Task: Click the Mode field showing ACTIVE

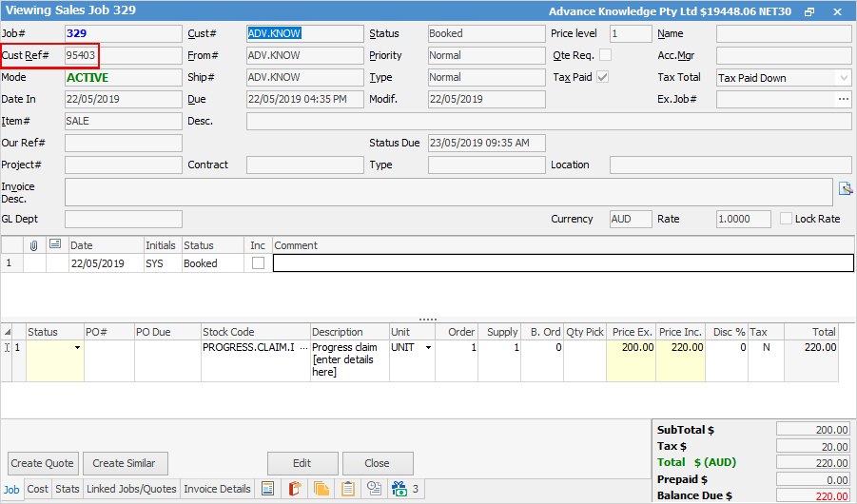Action: point(124,77)
